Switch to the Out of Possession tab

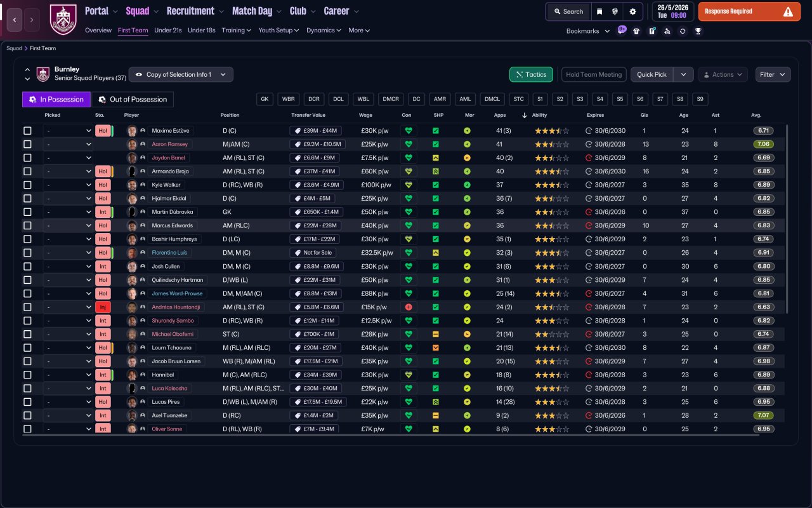tap(133, 99)
